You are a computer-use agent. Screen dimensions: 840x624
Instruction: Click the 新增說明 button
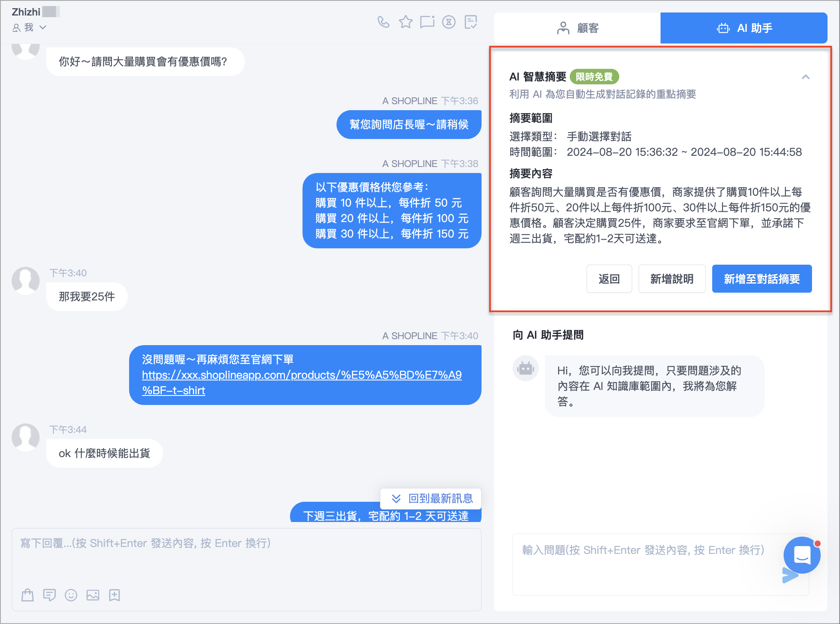(x=672, y=279)
